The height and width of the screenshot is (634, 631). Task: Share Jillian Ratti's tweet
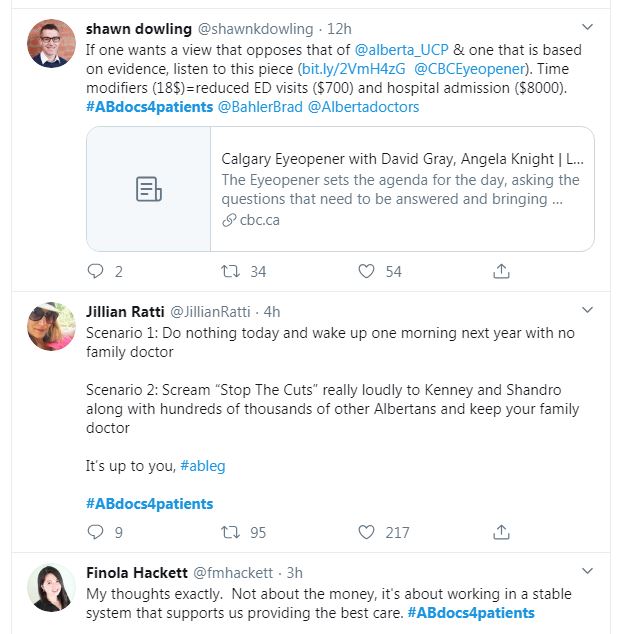pos(502,532)
